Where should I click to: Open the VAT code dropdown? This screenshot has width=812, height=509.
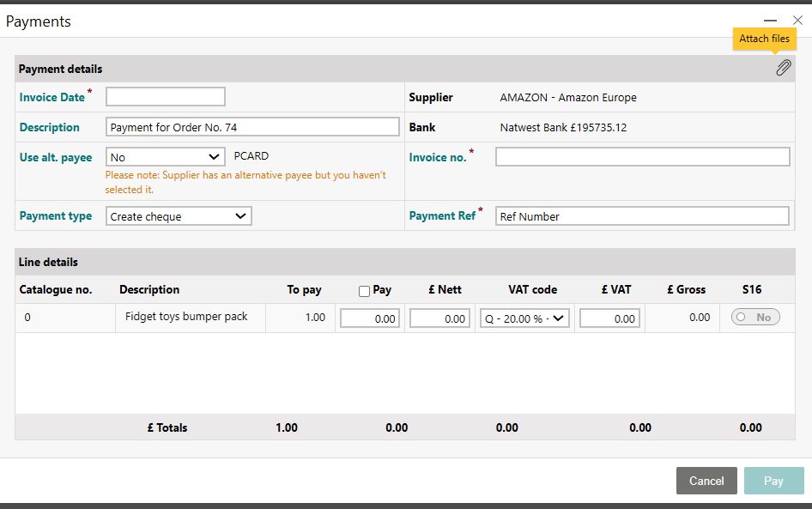[524, 318]
